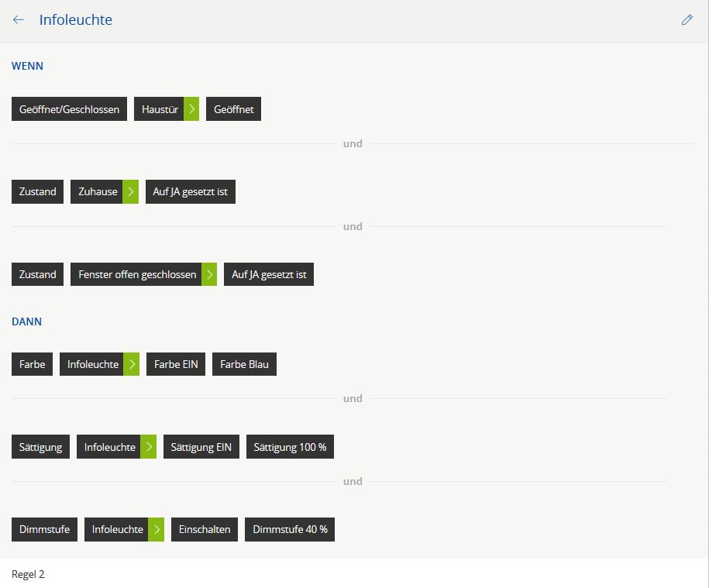Viewport: 709px width, 588px height.
Task: Click green chevron next to Zuhause
Action: [x=131, y=191]
